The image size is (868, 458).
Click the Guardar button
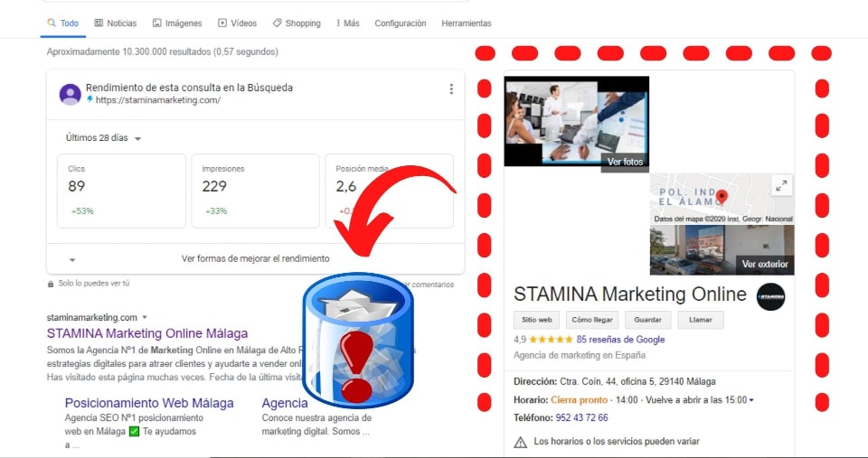coord(647,320)
